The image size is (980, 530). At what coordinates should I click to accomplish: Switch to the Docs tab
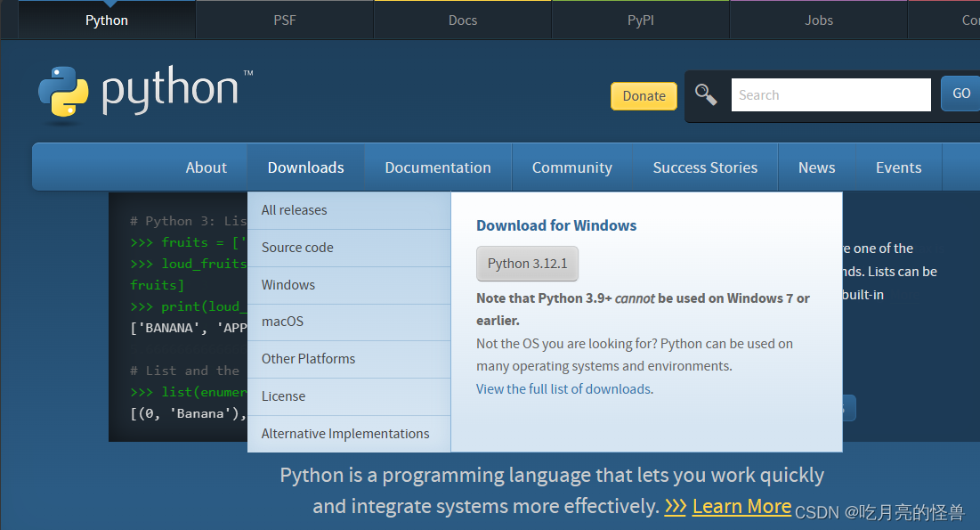tap(462, 19)
